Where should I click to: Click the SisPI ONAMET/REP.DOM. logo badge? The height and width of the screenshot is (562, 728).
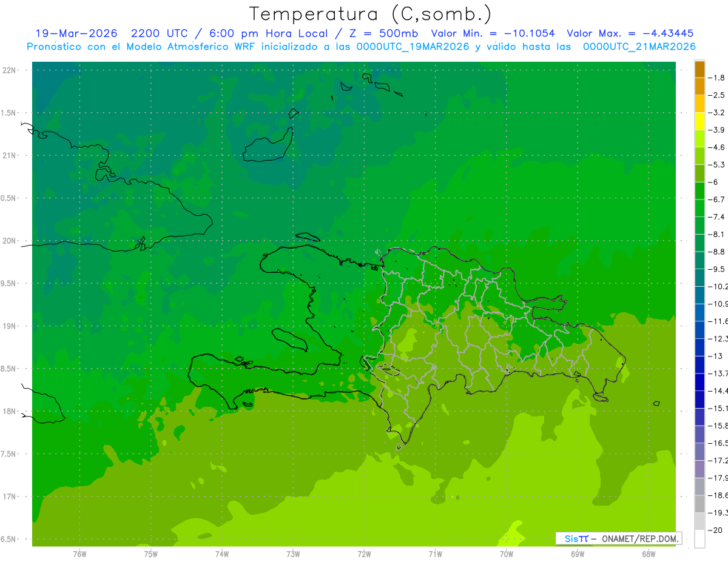[619, 538]
